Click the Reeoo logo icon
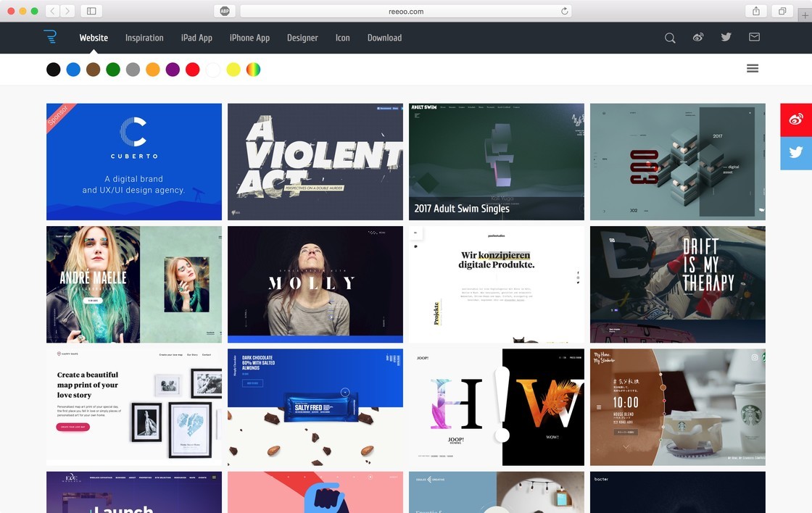 tap(49, 38)
